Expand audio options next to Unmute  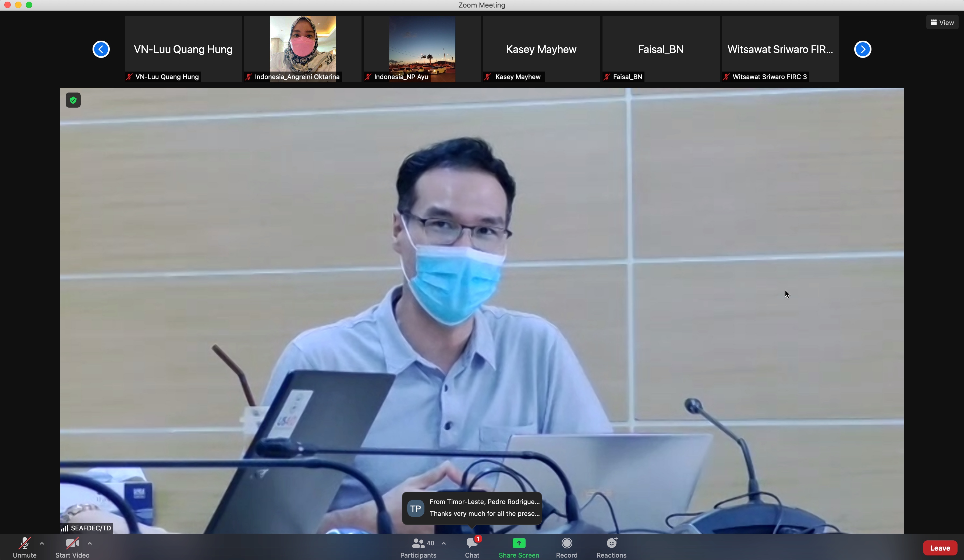point(42,543)
